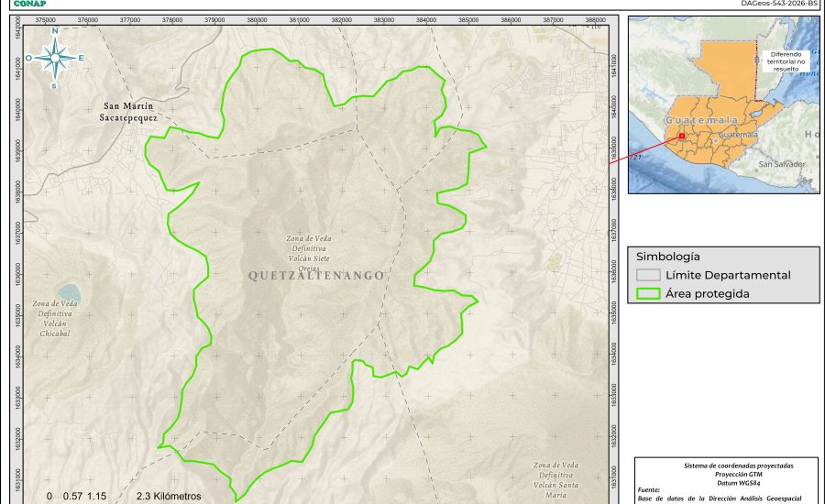Click the compass rose on the map
The height and width of the screenshot is (504, 825).
click(55, 59)
